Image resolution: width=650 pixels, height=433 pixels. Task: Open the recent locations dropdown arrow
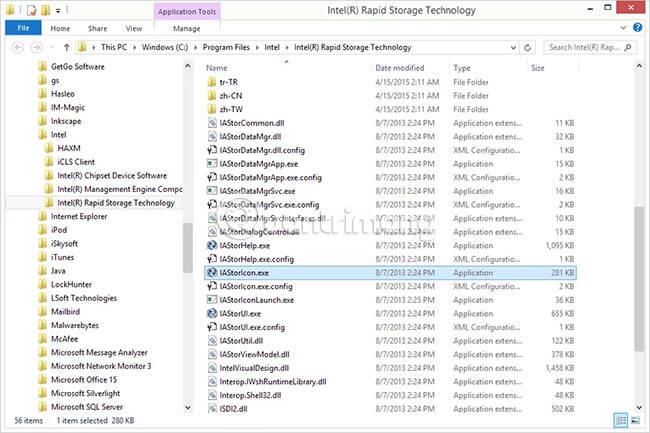[52, 48]
